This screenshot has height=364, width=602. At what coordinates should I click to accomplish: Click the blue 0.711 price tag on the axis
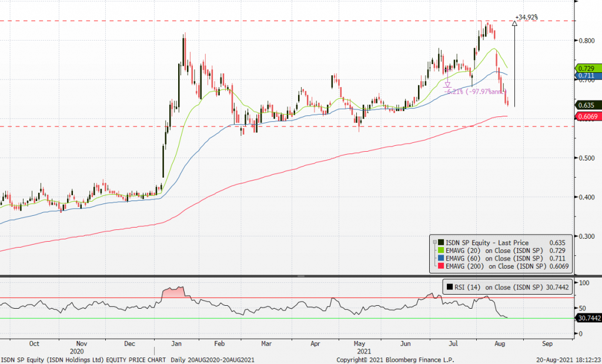click(588, 76)
